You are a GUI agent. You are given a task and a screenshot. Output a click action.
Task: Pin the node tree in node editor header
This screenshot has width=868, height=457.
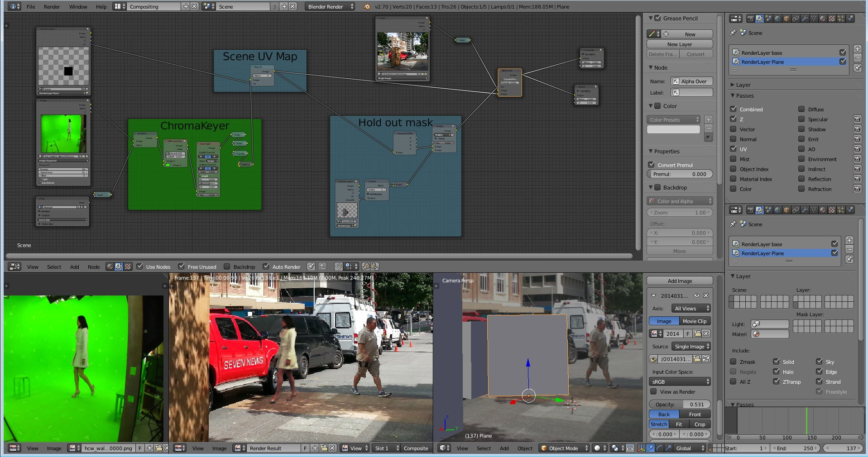coord(311,267)
